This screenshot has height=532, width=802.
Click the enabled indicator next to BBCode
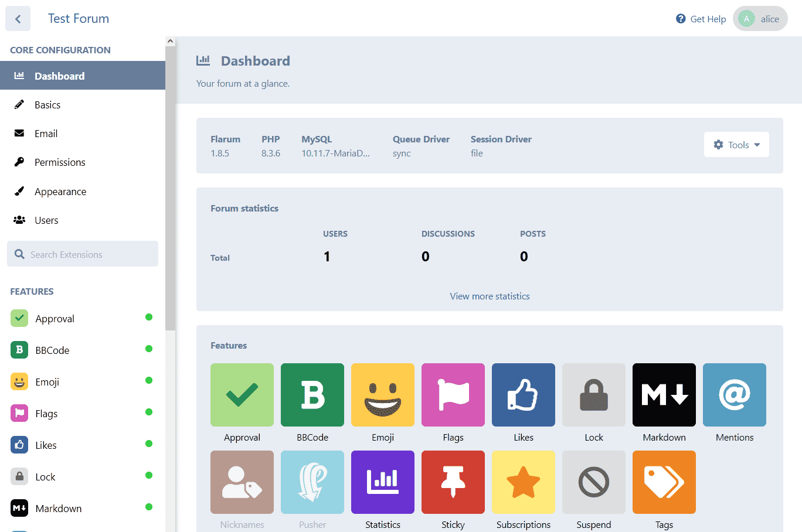(x=149, y=349)
